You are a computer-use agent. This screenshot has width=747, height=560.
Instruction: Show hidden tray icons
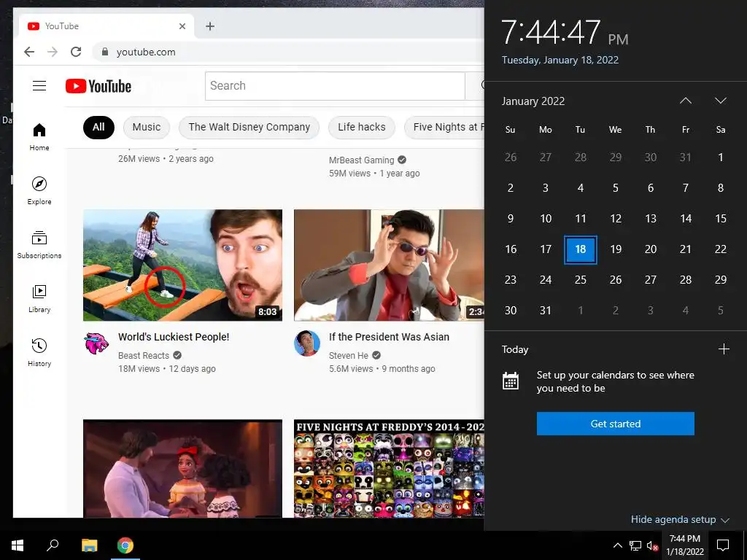617,545
